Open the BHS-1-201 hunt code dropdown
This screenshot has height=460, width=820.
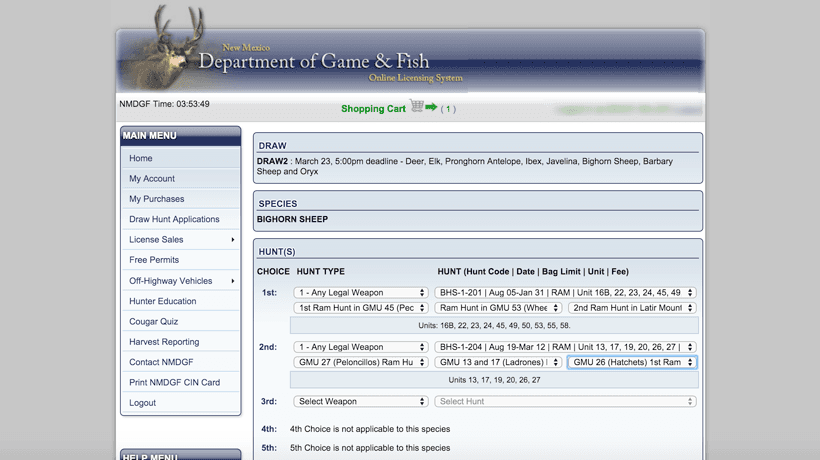(x=565, y=292)
